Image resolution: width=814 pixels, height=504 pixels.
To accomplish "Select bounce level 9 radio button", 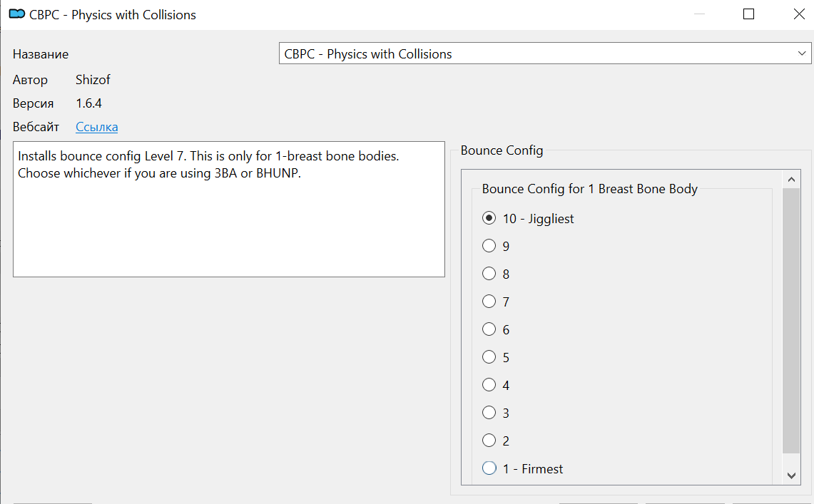I will point(489,247).
